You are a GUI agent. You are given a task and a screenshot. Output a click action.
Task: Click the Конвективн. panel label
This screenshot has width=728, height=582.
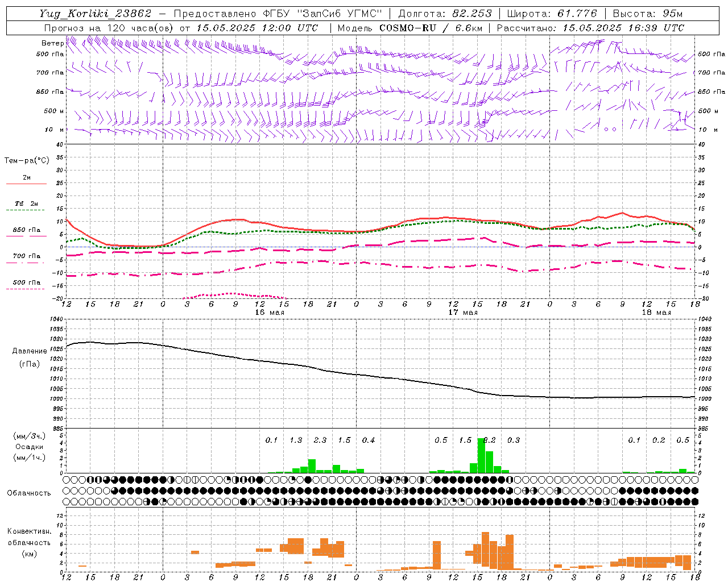30,531
